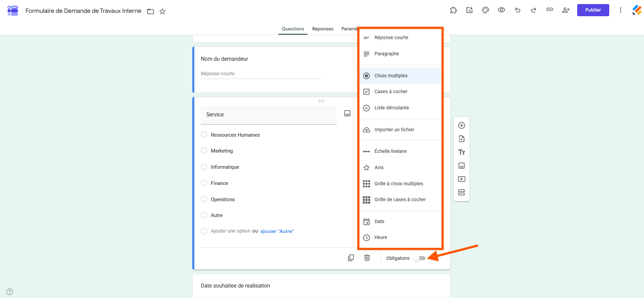The width and height of the screenshot is (644, 298).
Task: Open the Google Forms home icon
Action: 13,10
